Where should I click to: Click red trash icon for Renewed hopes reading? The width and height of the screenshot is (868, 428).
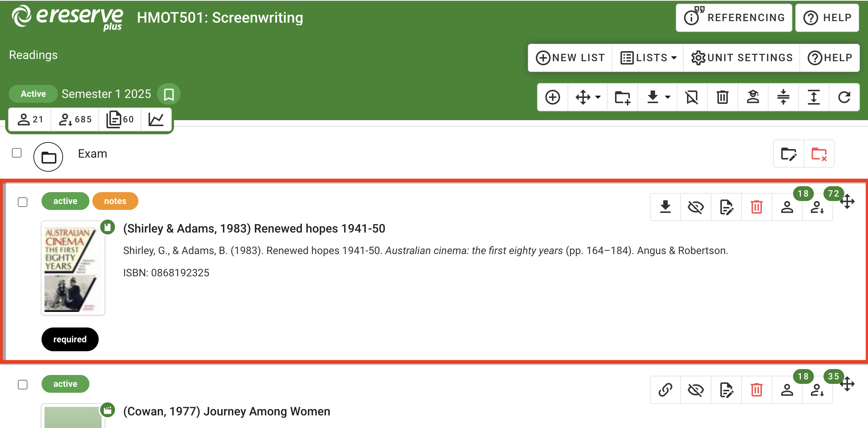pos(756,207)
